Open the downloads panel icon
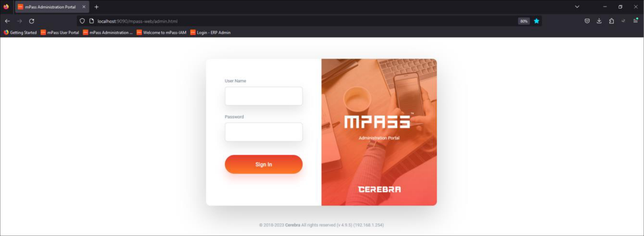The width and height of the screenshot is (644, 236). click(599, 21)
